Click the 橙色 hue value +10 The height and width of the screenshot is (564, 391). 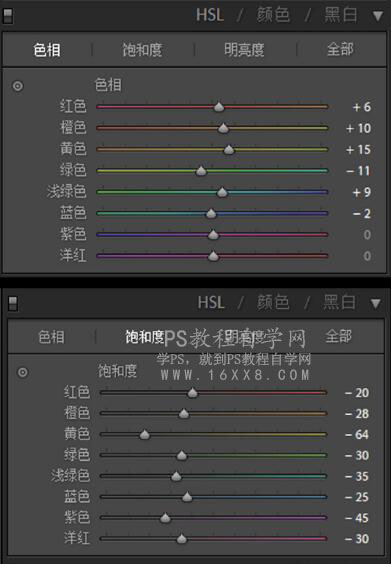pyautogui.click(x=358, y=128)
